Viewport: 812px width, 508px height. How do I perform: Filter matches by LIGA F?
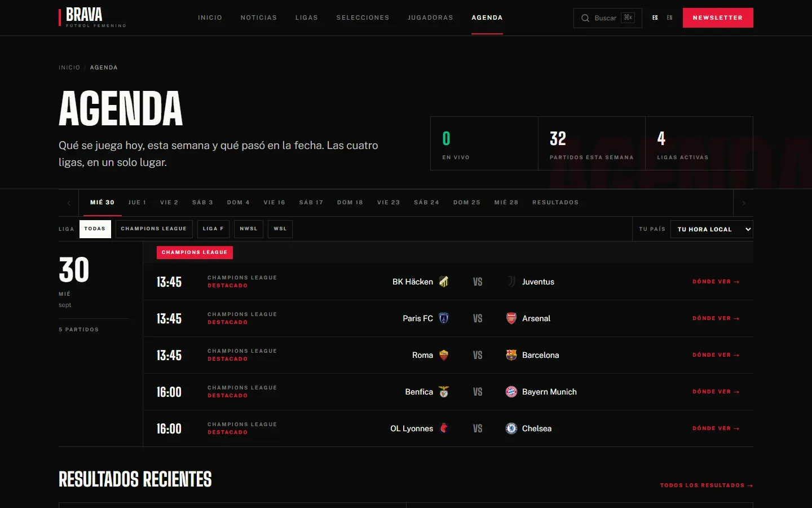tap(213, 229)
